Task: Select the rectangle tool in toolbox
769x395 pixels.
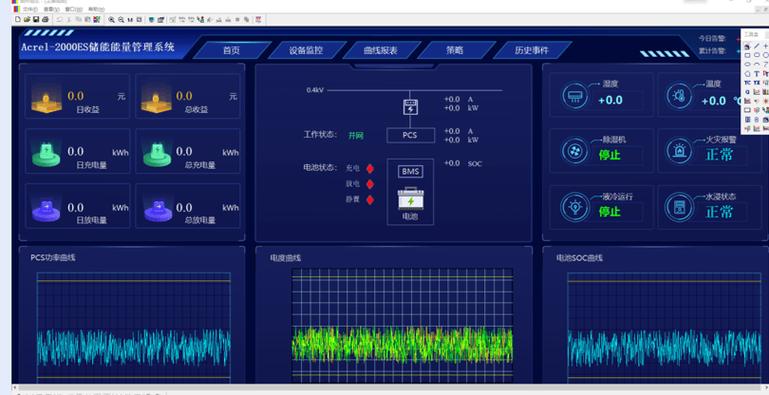Action: pyautogui.click(x=747, y=55)
